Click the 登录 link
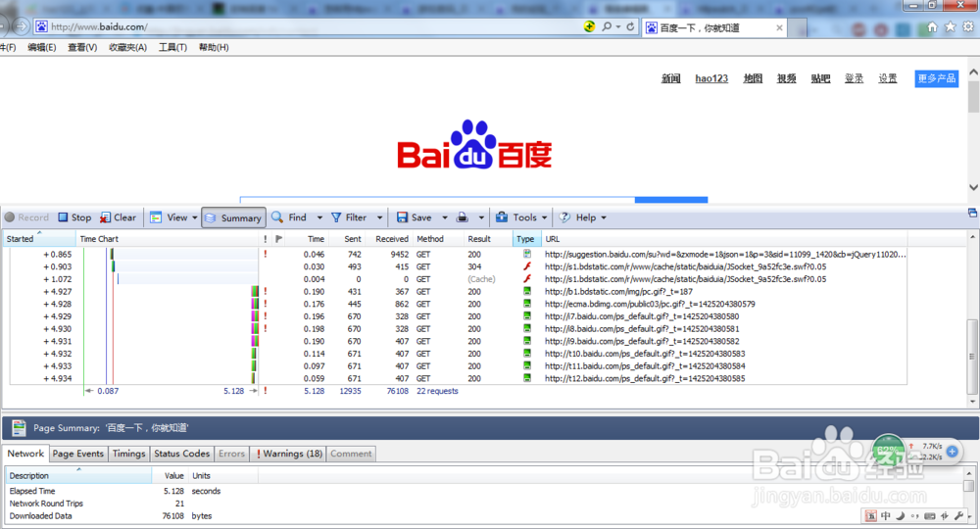 tap(854, 78)
